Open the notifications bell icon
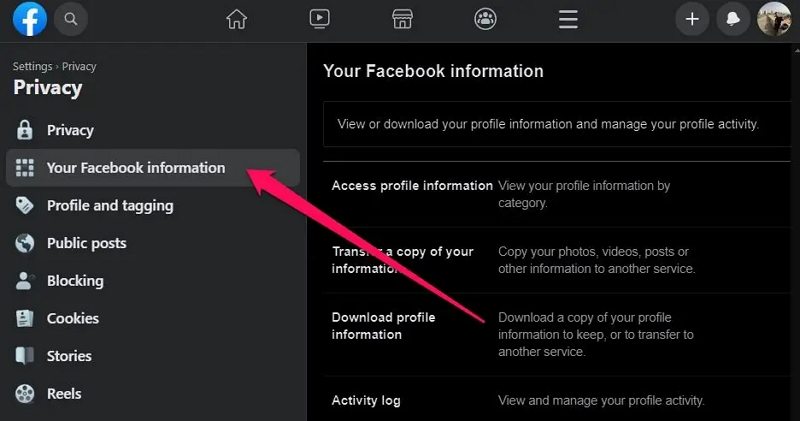 733,18
